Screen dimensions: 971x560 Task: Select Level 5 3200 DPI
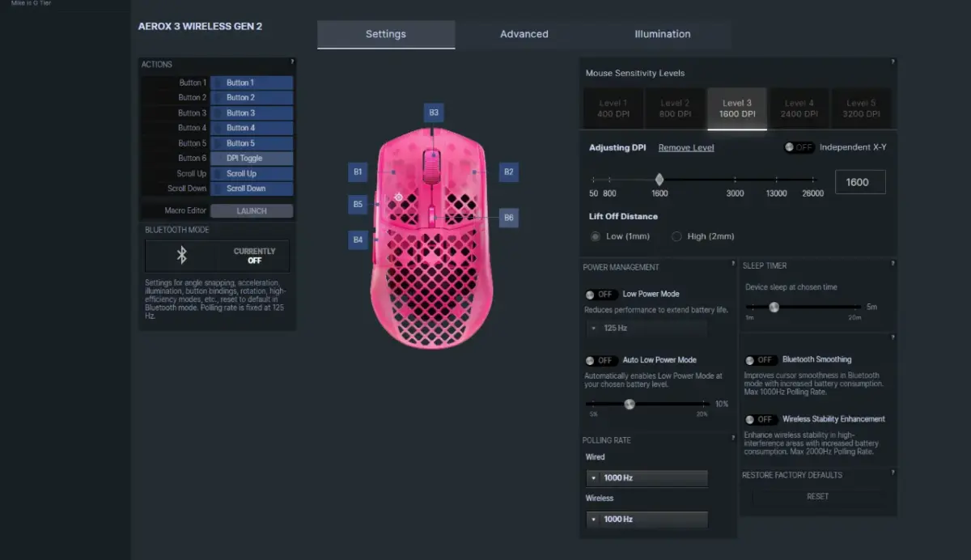pyautogui.click(x=861, y=108)
